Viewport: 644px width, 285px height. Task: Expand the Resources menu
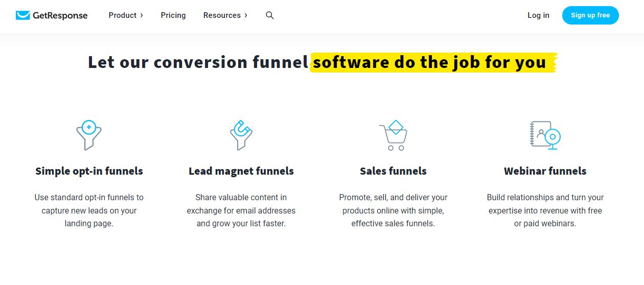click(225, 15)
